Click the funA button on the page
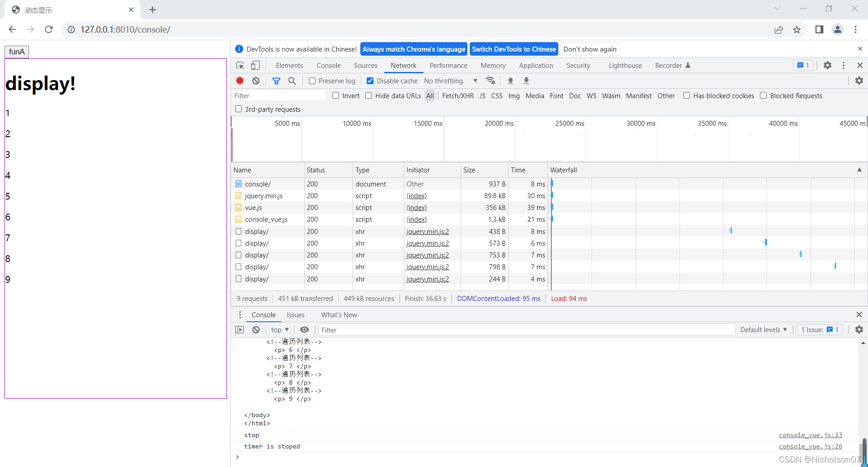The height and width of the screenshot is (467, 868). click(x=16, y=52)
